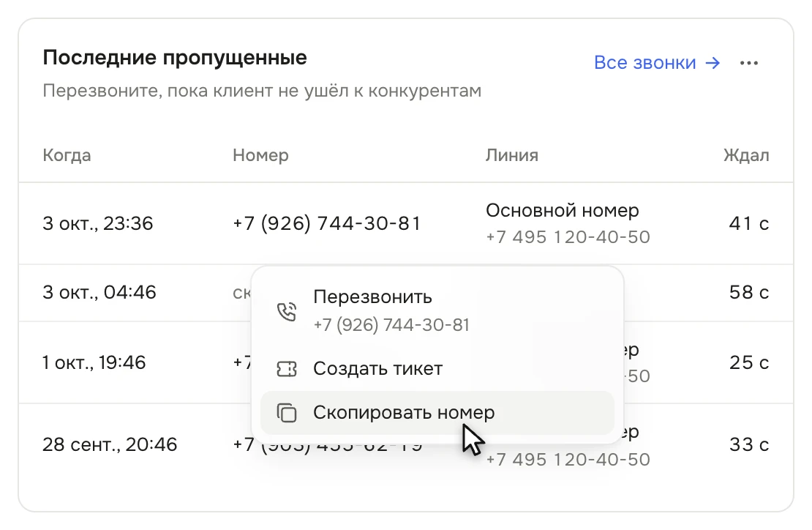Viewport: 812px width, 530px height.
Task: Select 'Перезвонить' in the context menu
Action: 437,311
